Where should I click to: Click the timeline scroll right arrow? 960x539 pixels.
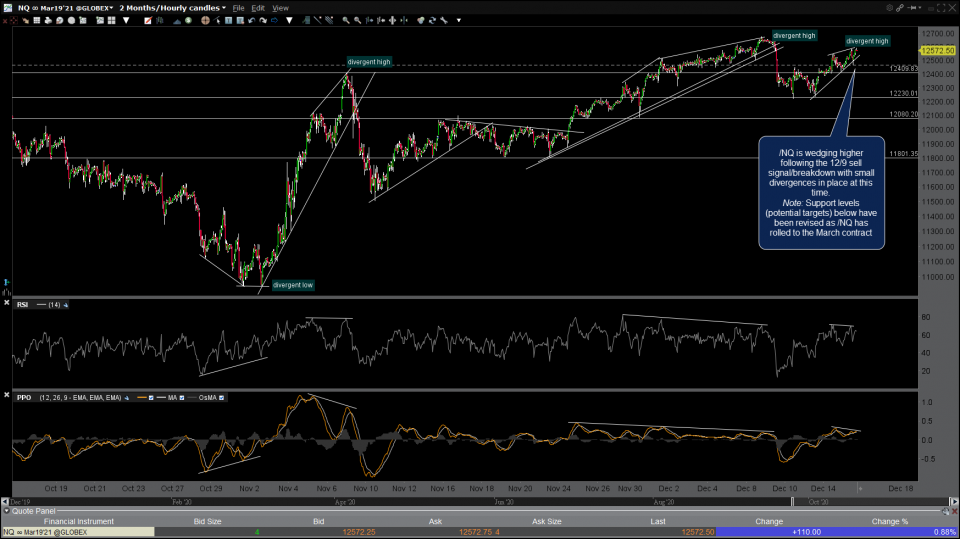(x=954, y=502)
